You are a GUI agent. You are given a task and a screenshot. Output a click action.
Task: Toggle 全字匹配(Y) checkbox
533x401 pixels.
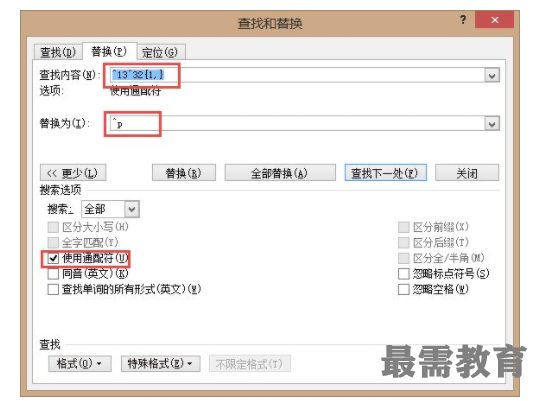(x=53, y=242)
